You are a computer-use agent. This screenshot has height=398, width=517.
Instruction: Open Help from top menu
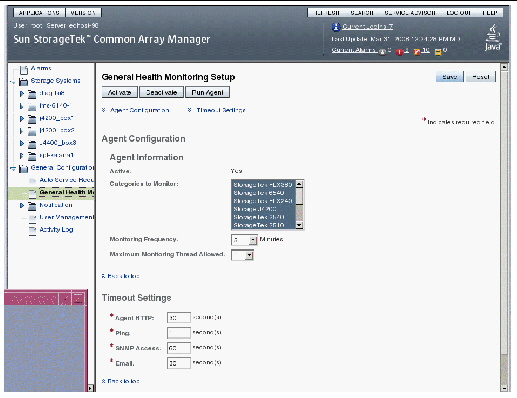490,13
